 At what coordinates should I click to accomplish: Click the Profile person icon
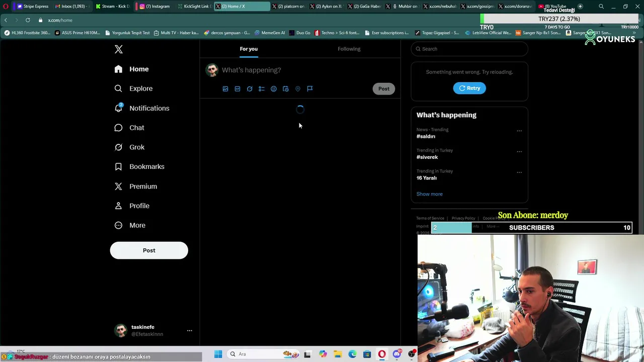(118, 206)
